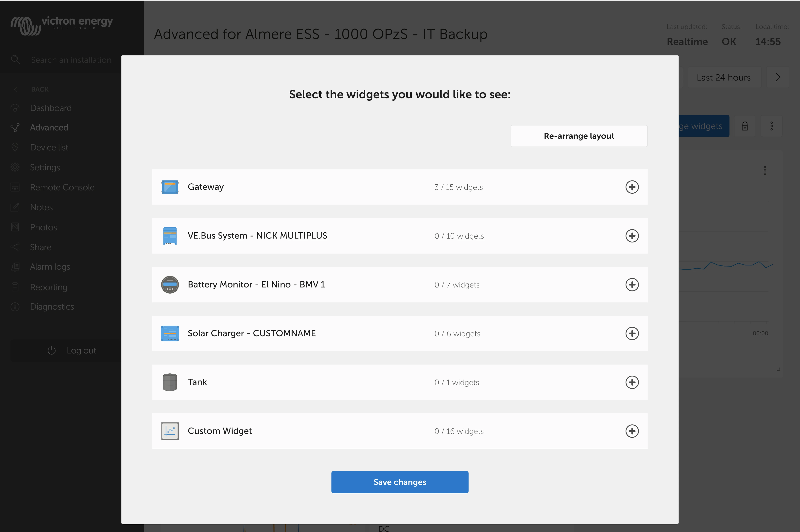Open Advanced in the sidebar

pos(49,128)
